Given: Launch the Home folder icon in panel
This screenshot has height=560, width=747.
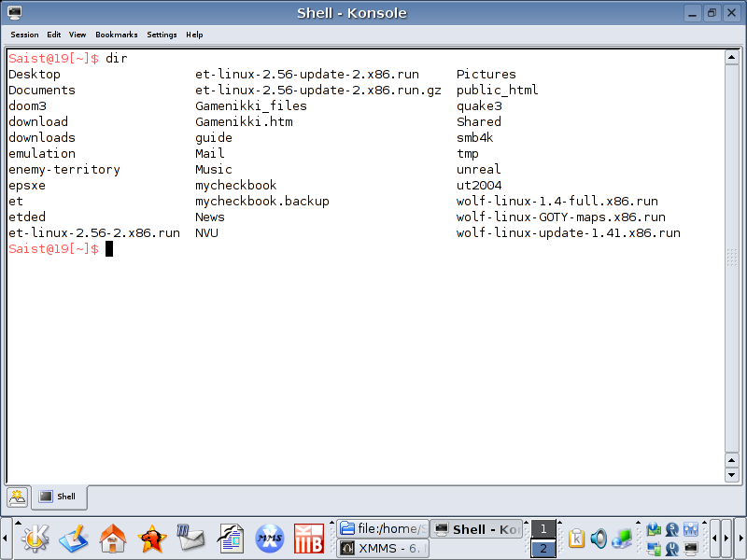Looking at the screenshot, I should point(113,539).
